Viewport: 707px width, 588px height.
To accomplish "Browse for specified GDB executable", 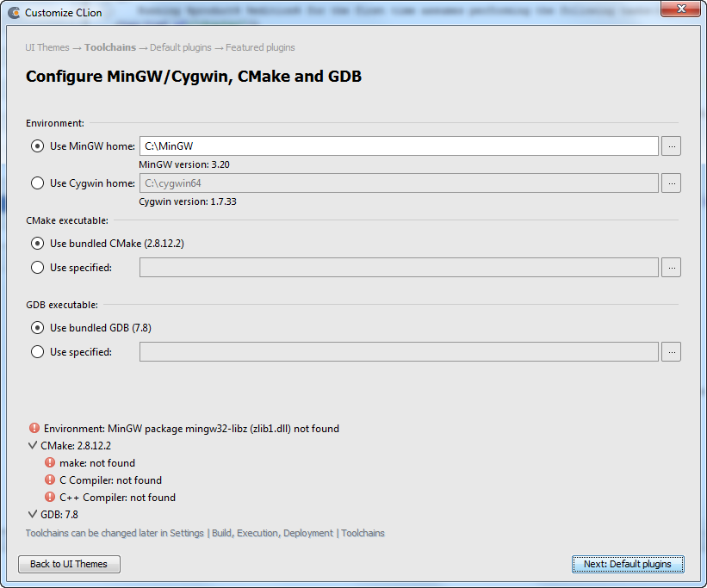I will point(671,352).
